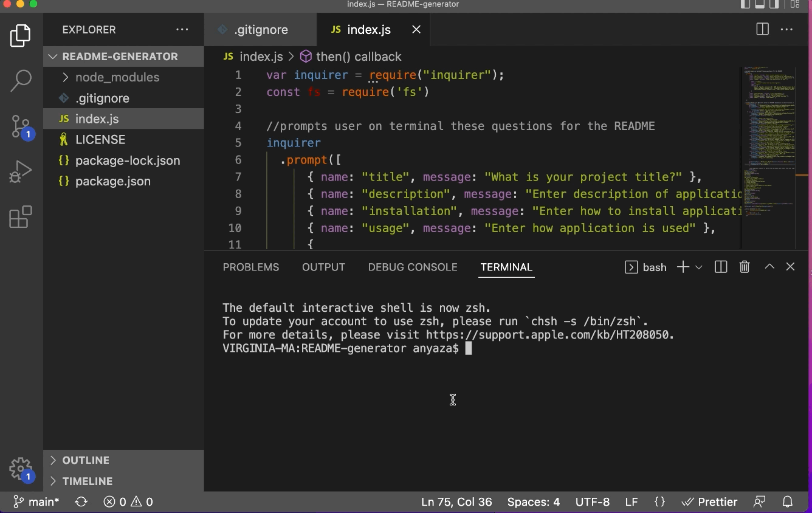Split the terminal panel

(x=720, y=267)
